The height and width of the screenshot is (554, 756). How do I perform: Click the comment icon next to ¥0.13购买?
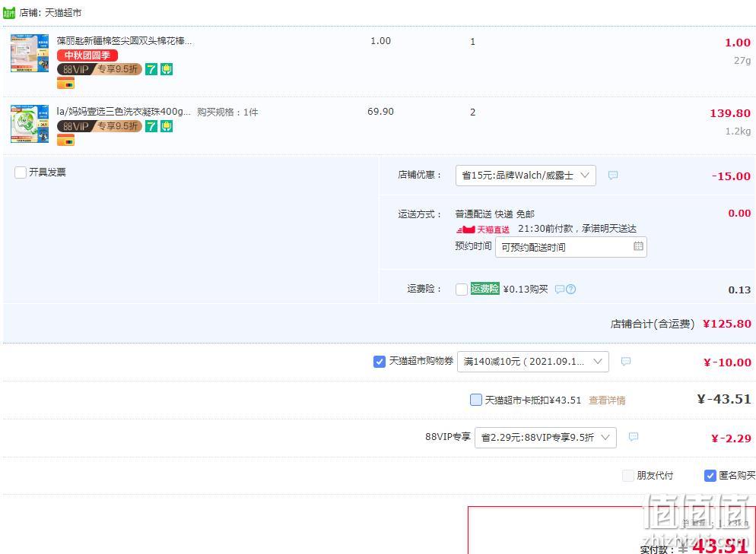tap(560, 289)
